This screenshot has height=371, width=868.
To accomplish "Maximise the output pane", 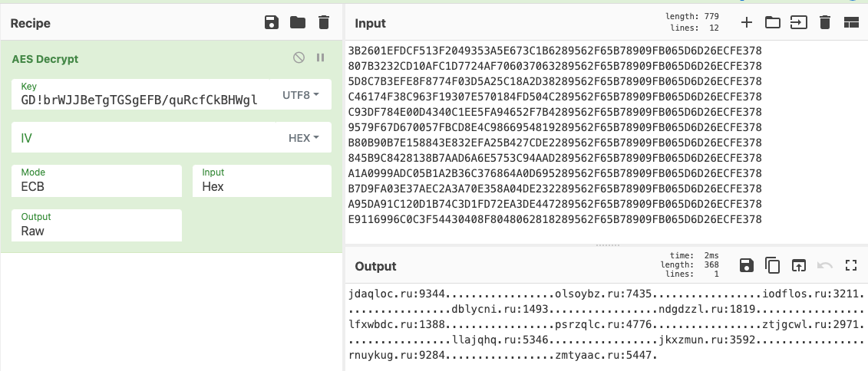I will click(x=850, y=265).
